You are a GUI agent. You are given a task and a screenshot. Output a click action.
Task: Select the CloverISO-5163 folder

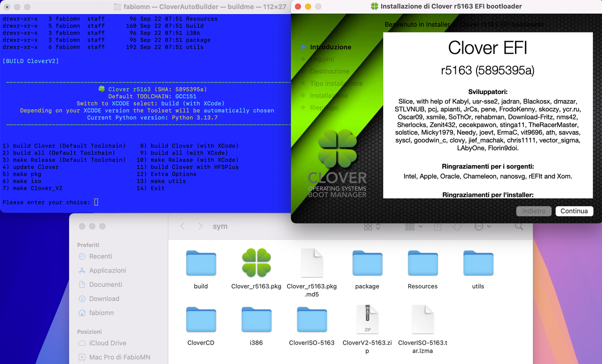click(312, 320)
